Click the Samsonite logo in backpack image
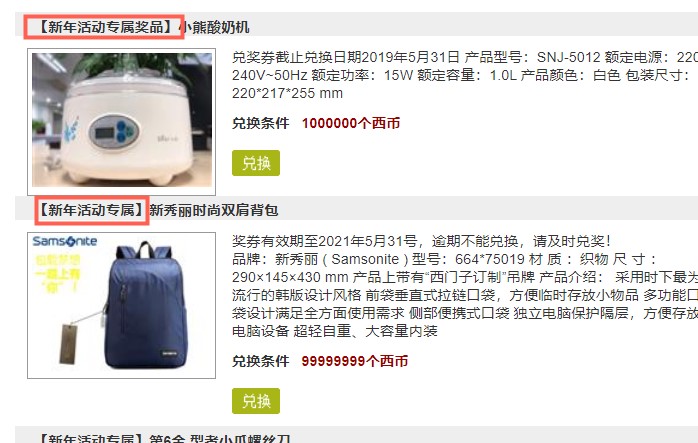Image resolution: width=698 pixels, height=443 pixels. pyautogui.click(x=65, y=241)
